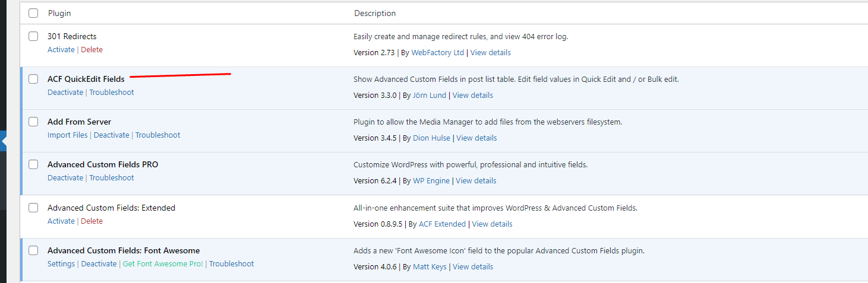Open Import Files for Add From Server
868x283 pixels.
pyautogui.click(x=68, y=135)
